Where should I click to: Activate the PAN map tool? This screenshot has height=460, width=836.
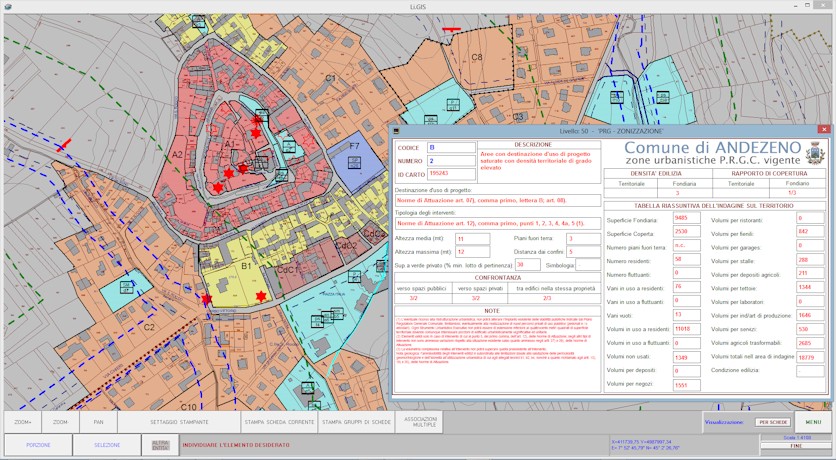(x=98, y=422)
